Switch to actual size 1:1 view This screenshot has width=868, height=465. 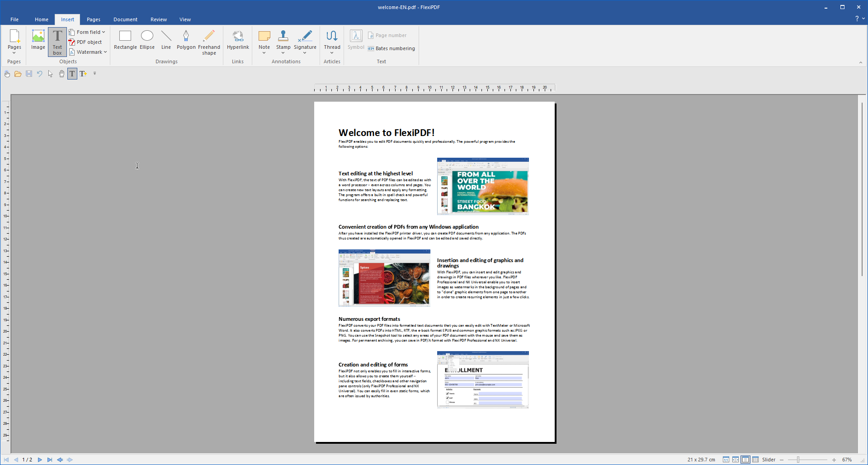pos(726,460)
